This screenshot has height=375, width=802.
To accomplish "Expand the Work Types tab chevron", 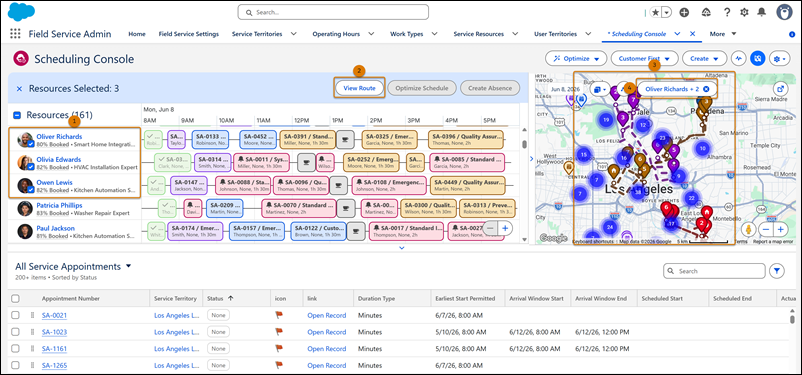I will (x=434, y=34).
